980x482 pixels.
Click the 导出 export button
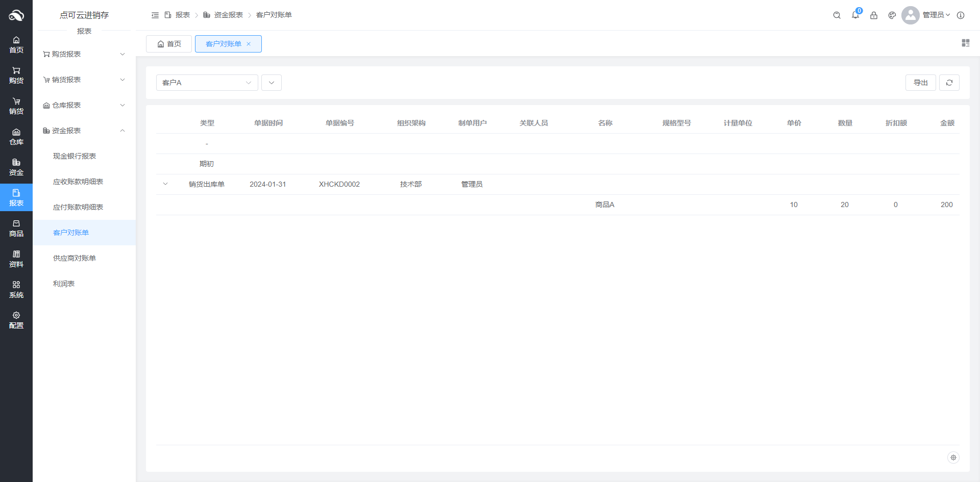[920, 83]
